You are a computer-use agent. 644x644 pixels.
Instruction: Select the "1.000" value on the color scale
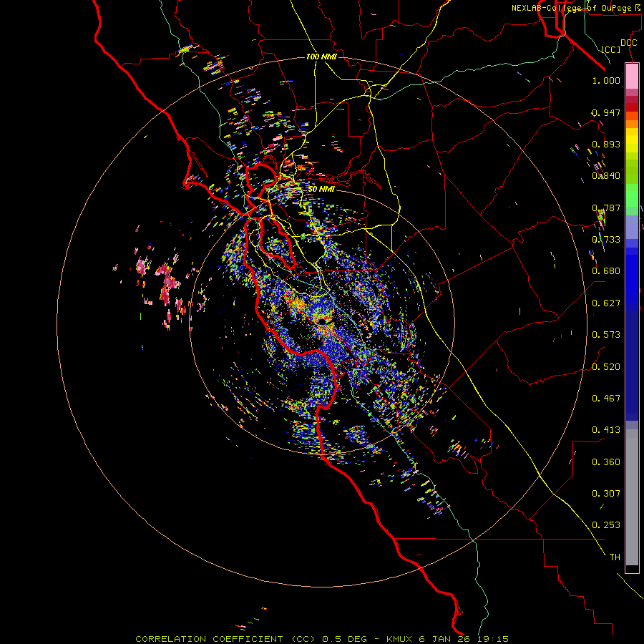606,80
